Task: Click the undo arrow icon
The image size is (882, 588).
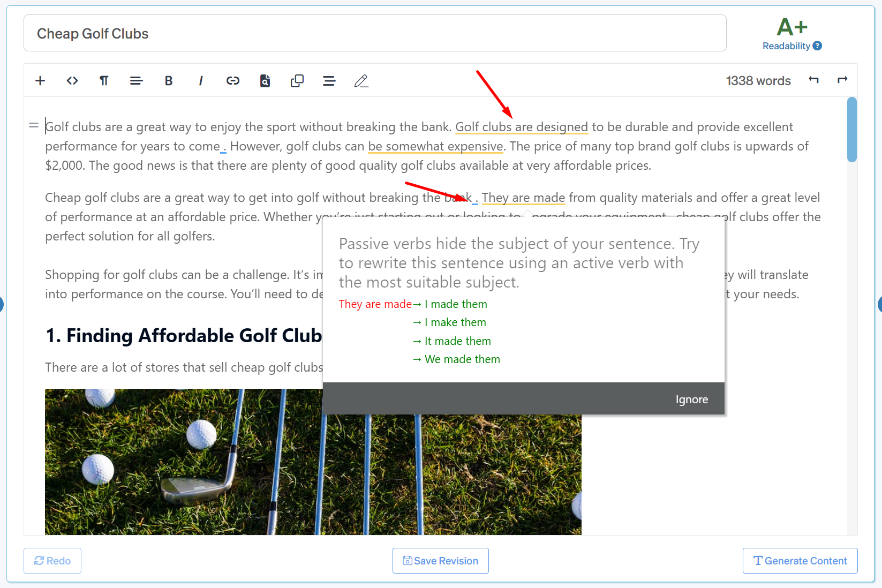Action: [813, 80]
